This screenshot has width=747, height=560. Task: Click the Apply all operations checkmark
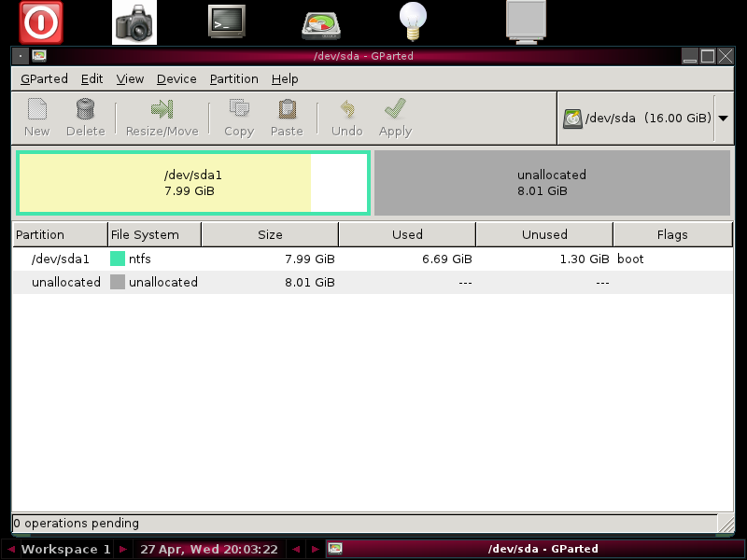395,109
